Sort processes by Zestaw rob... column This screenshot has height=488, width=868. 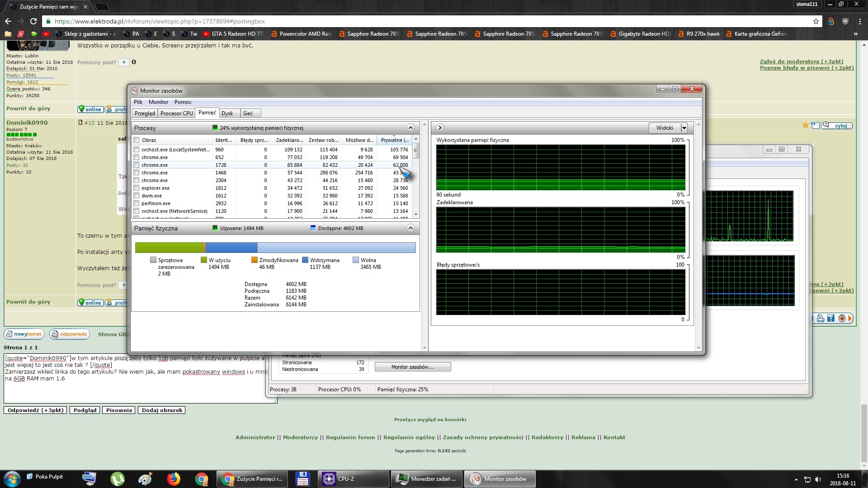(x=323, y=140)
